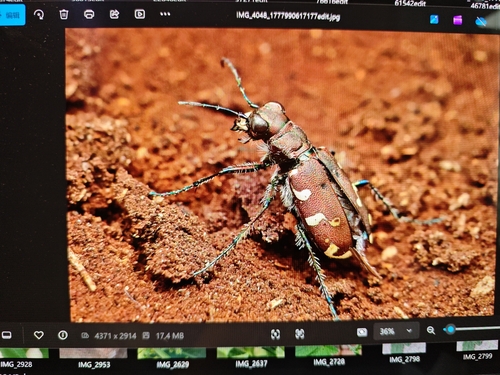
Task: Toggle filmstrip view icon at bottom left
Action: (x=6, y=335)
